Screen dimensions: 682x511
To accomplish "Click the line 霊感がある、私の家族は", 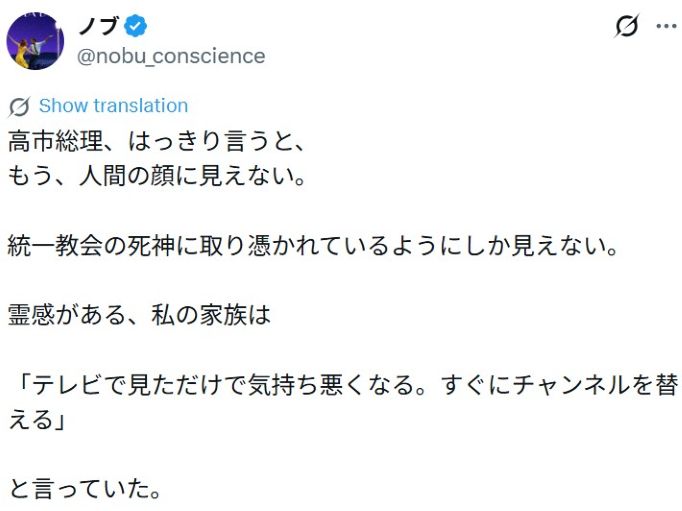I will 139,315.
